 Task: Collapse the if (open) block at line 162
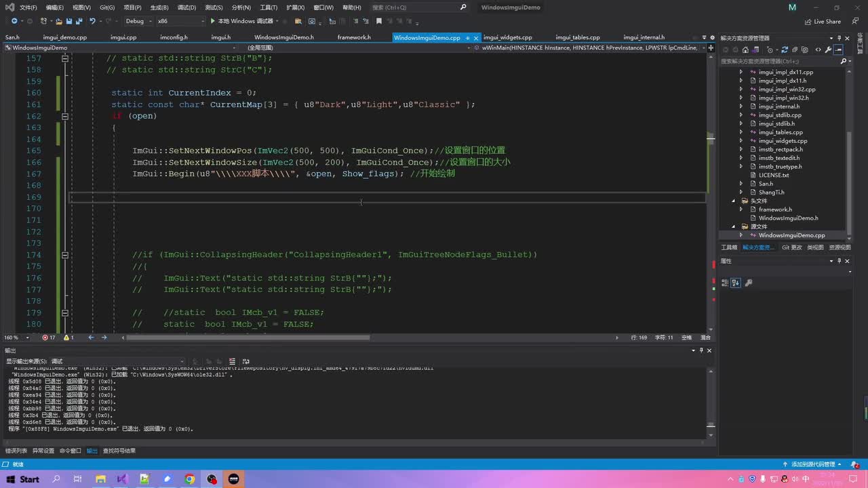pyautogui.click(x=65, y=116)
